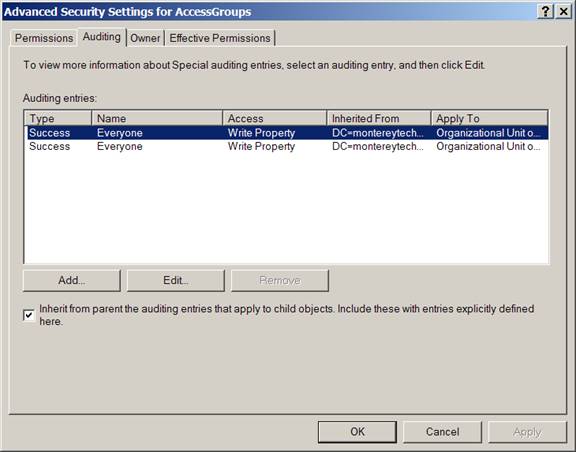Open the Owner tab

145,38
